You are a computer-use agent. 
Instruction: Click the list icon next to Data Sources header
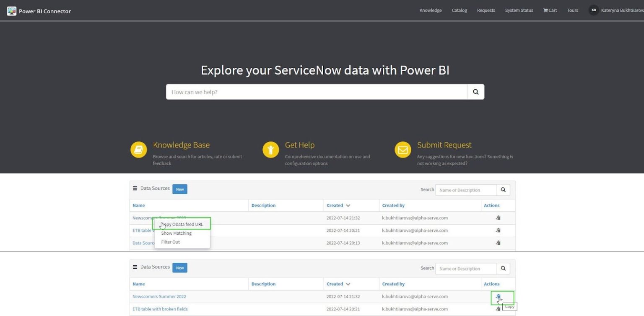(135, 188)
